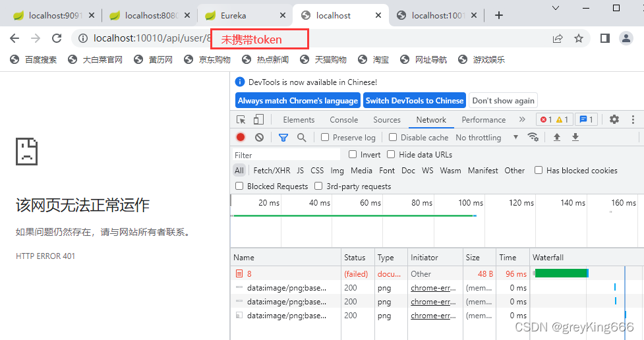Screen dimensions: 644x340
Task: Switch to the Sources panel
Action: pos(386,119)
